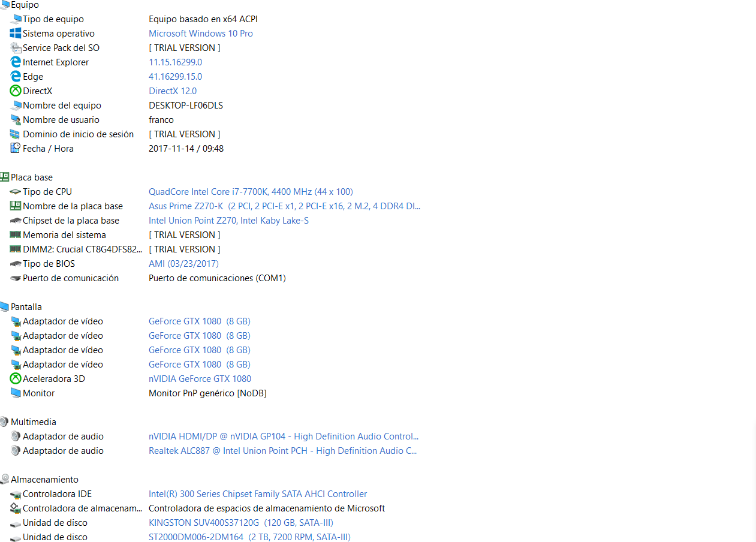Open the ST2000DM006-2DM164 drive link
The width and height of the screenshot is (756, 542).
tap(249, 537)
